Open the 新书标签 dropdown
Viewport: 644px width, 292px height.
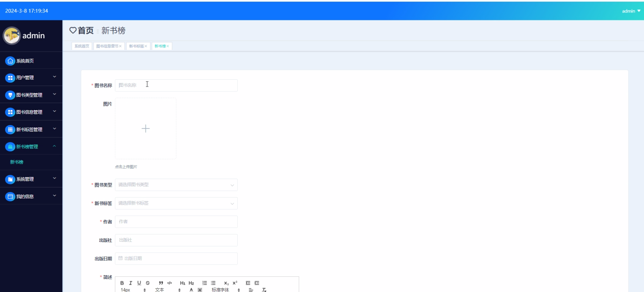[x=176, y=203]
